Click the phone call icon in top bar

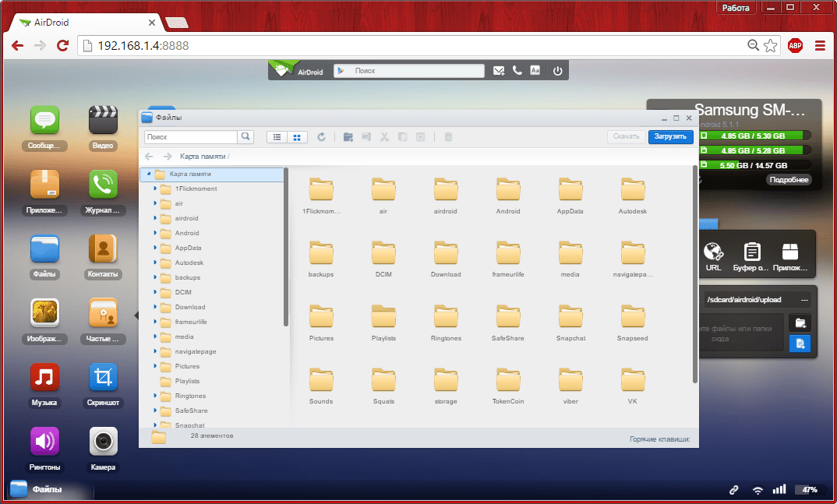[517, 71]
